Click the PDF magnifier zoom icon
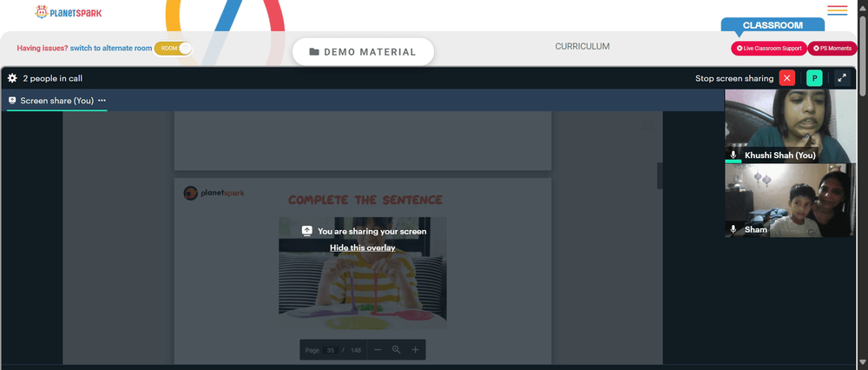Screen dimensions: 868x370 397,349
